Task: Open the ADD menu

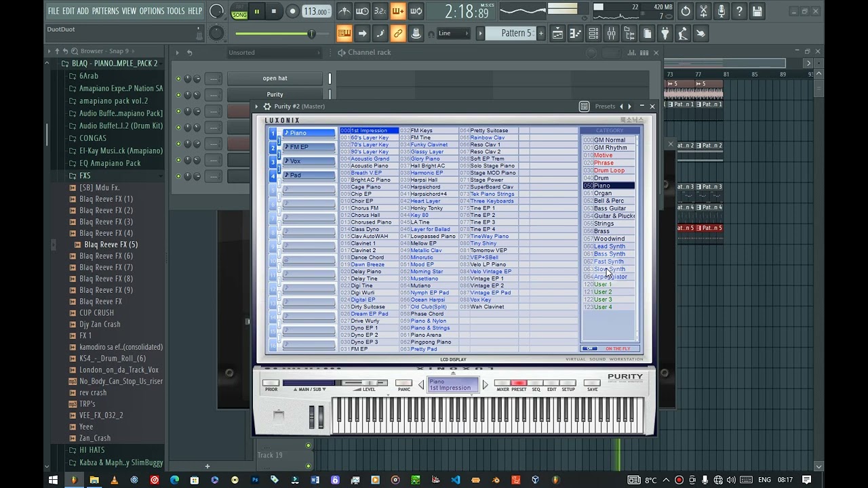Action: coord(83,11)
